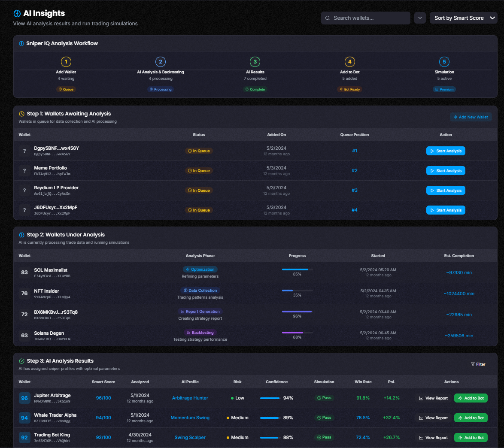Click queue position #3
504x448 pixels.
[354, 190]
